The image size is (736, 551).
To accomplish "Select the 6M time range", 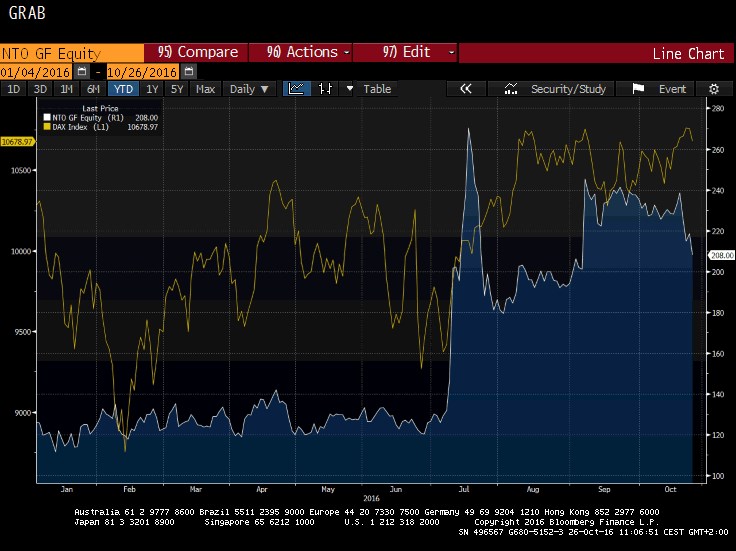I will (93, 89).
